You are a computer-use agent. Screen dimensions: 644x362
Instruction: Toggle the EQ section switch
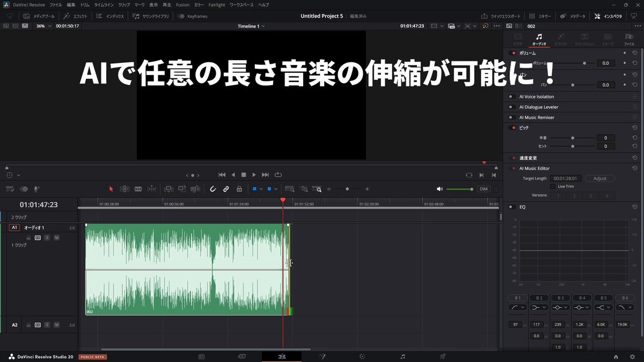(x=513, y=206)
